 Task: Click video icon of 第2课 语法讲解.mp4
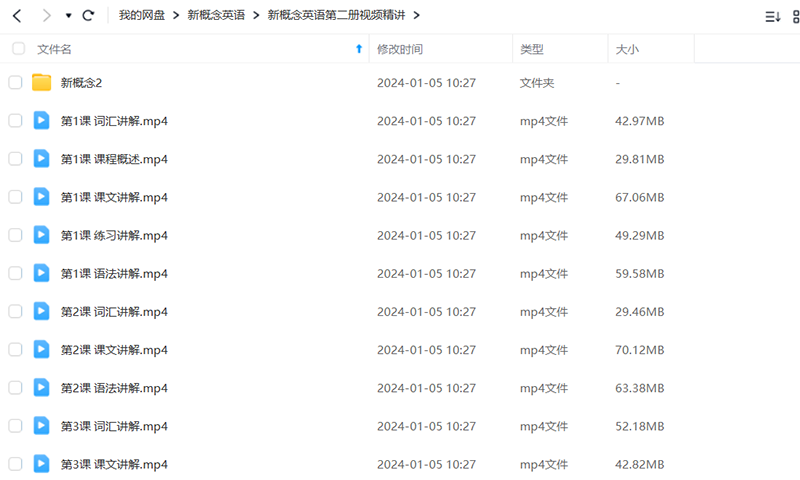(41, 388)
